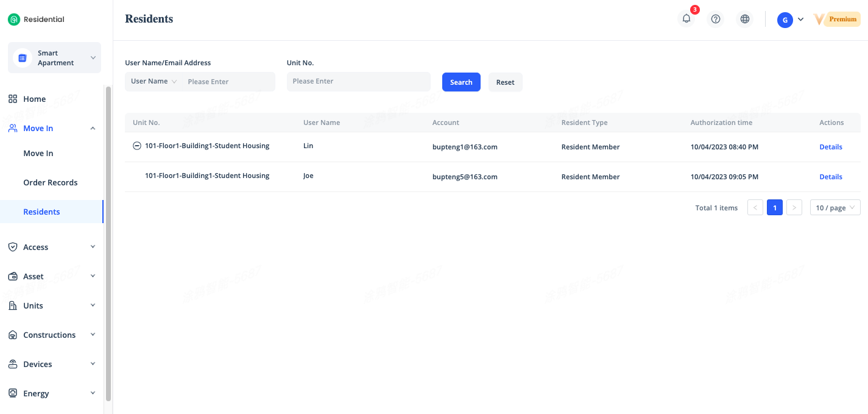Open the language globe icon
The image size is (868, 414).
tap(744, 19)
